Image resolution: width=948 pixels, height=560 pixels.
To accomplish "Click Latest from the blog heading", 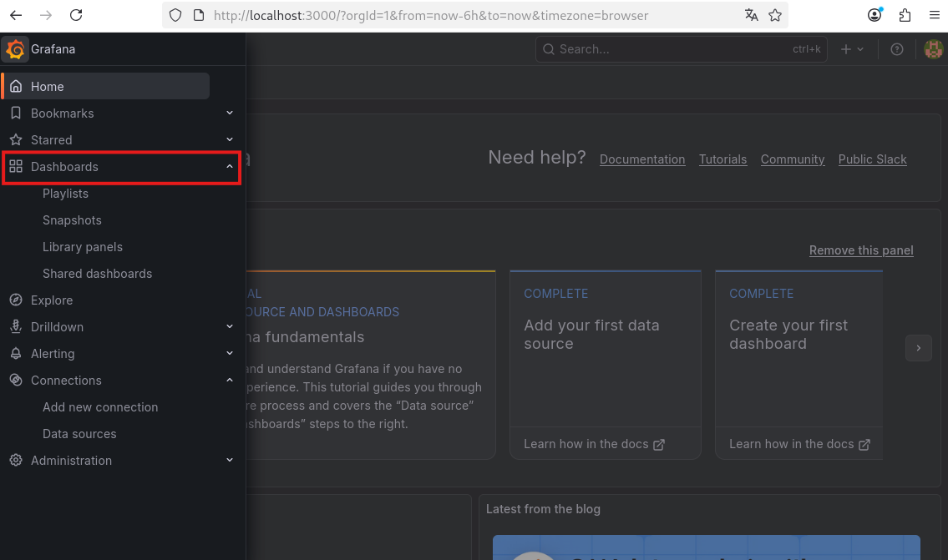I will pyautogui.click(x=543, y=508).
